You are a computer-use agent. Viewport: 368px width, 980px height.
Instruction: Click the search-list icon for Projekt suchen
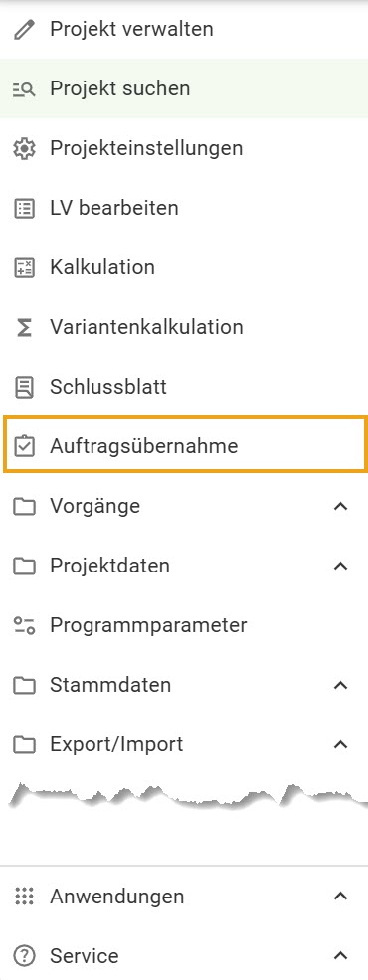[x=24, y=88]
